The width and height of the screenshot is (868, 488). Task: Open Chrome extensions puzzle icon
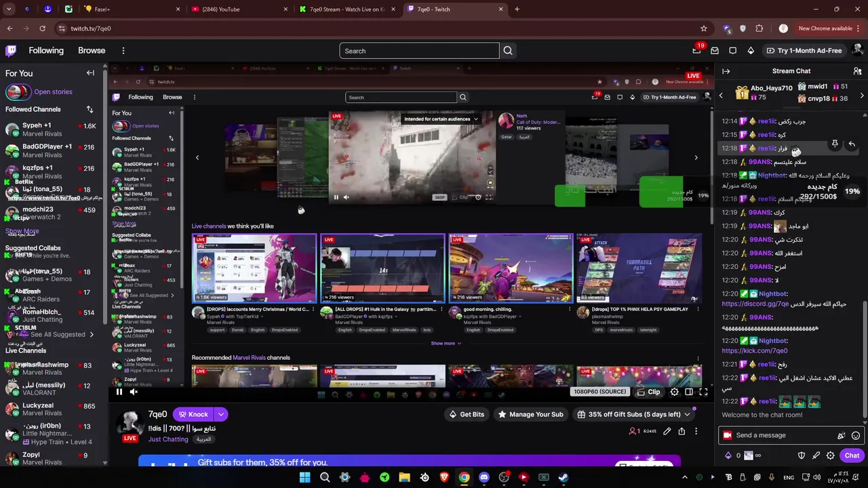pyautogui.click(x=759, y=28)
